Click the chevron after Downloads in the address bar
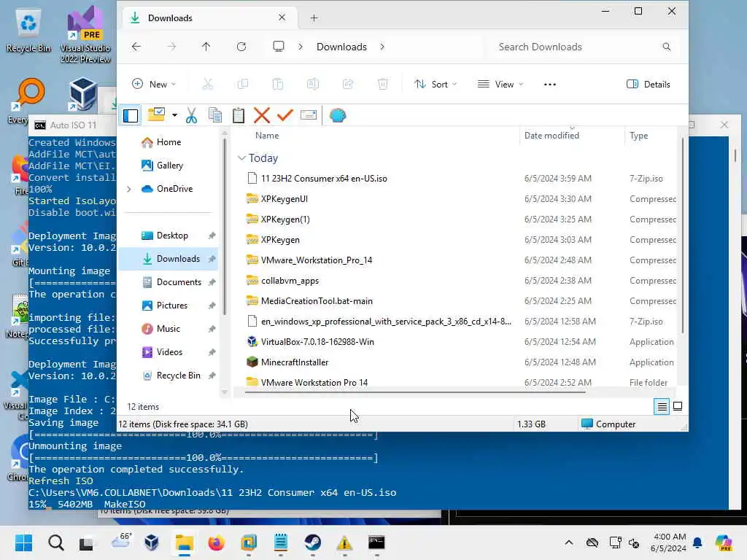The image size is (747, 560). 382,47
